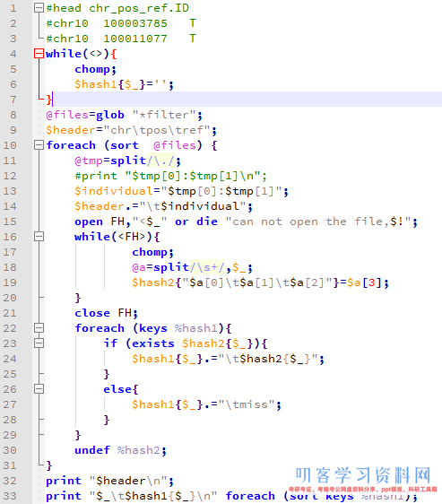The image size is (442, 504).
Task: Collapse the red while(<>) fold at line 4
Action: 39,53
